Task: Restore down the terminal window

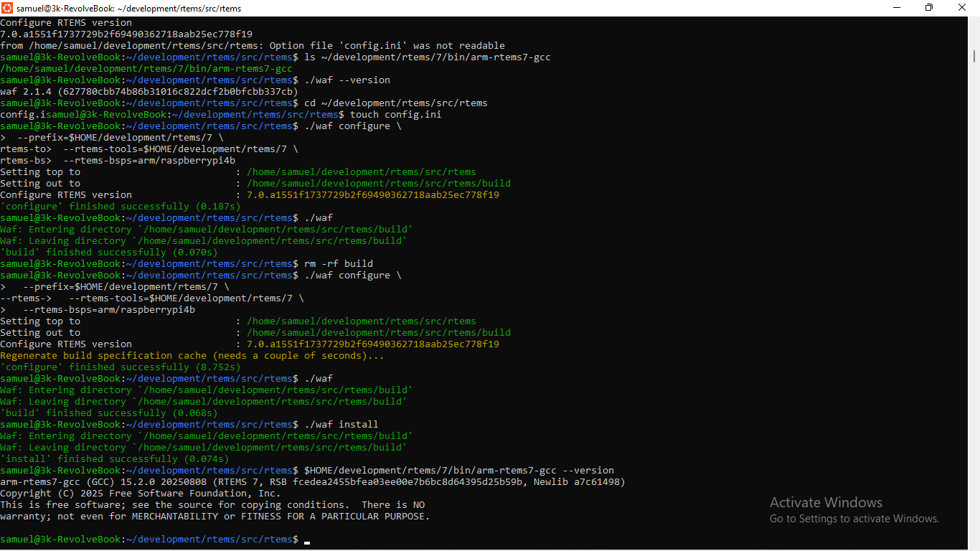Action: point(929,8)
